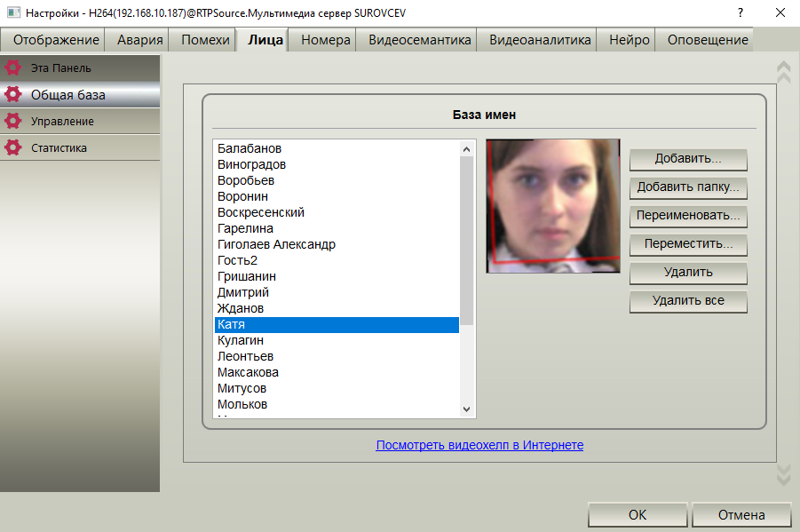This screenshot has height=532, width=800.
Task: Click the Переименовать... button
Action: click(688, 216)
